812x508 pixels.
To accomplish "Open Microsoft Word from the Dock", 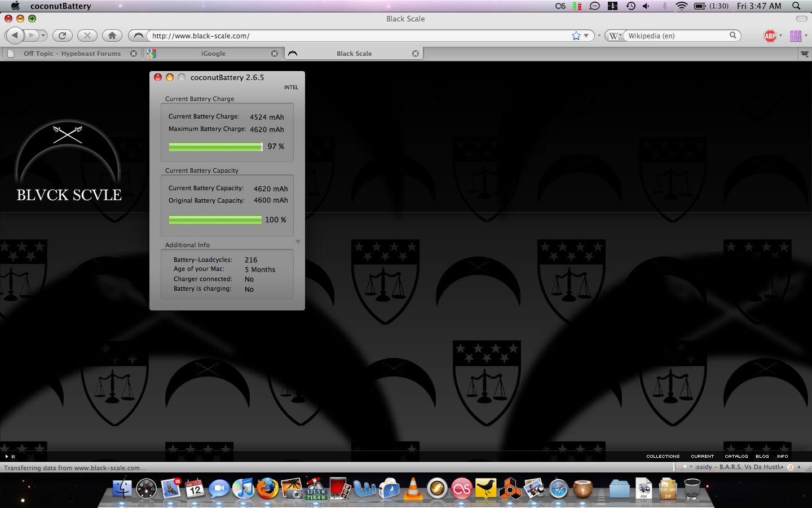I will click(365, 488).
